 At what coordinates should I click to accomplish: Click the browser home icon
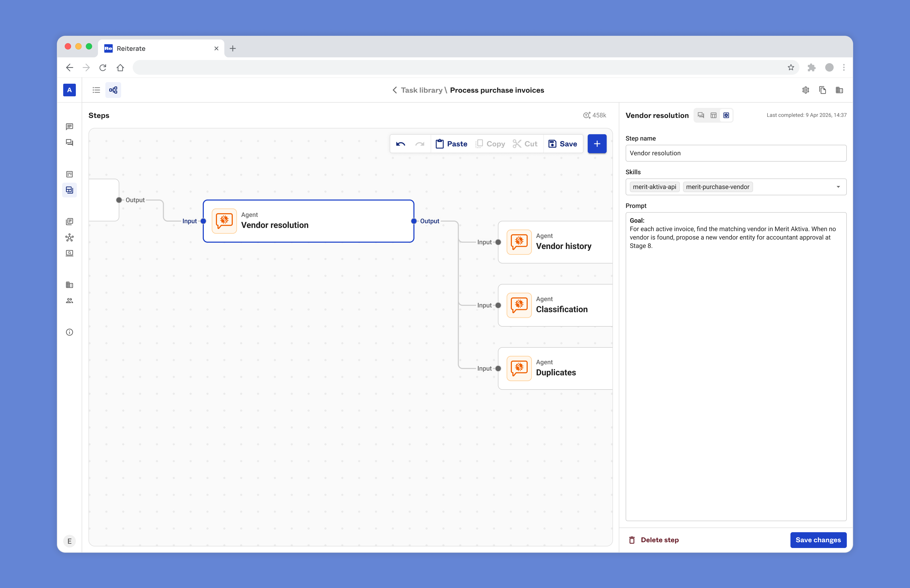[120, 68]
